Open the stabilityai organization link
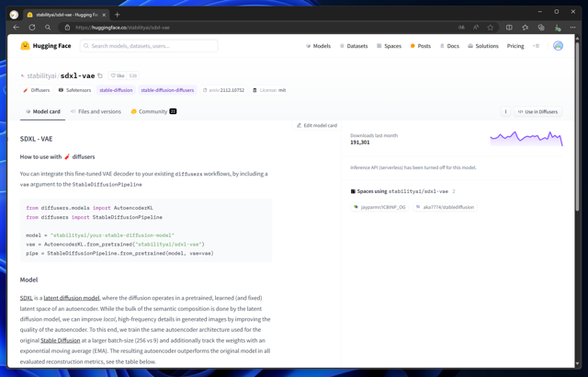This screenshot has height=377, width=588. click(41, 75)
